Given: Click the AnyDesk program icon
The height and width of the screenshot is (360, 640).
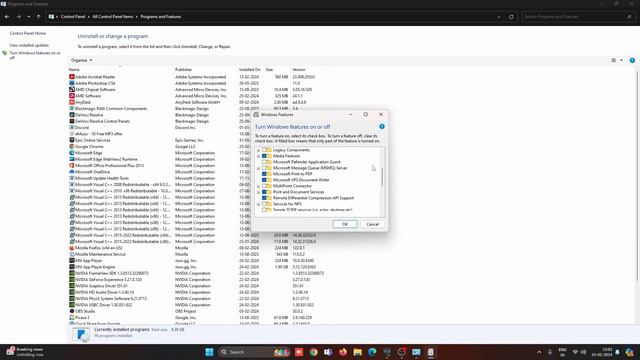Looking at the screenshot, I should [x=72, y=102].
